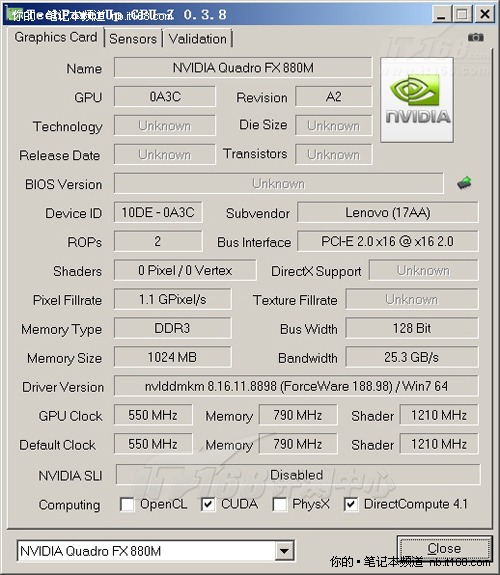Click the Bus Width 128 Bit field
This screenshot has width=500, height=575.
pyautogui.click(x=412, y=328)
